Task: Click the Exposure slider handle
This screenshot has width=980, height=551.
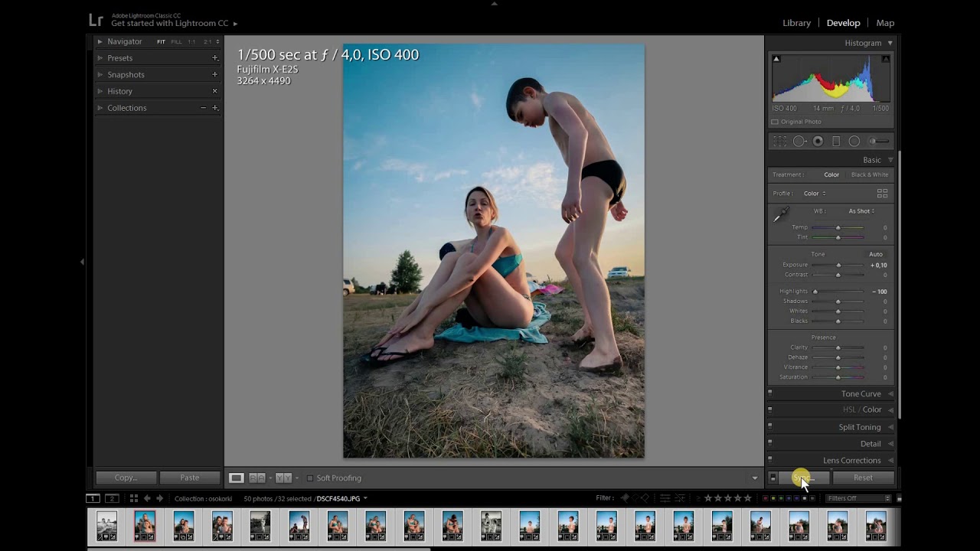Action: (x=838, y=266)
